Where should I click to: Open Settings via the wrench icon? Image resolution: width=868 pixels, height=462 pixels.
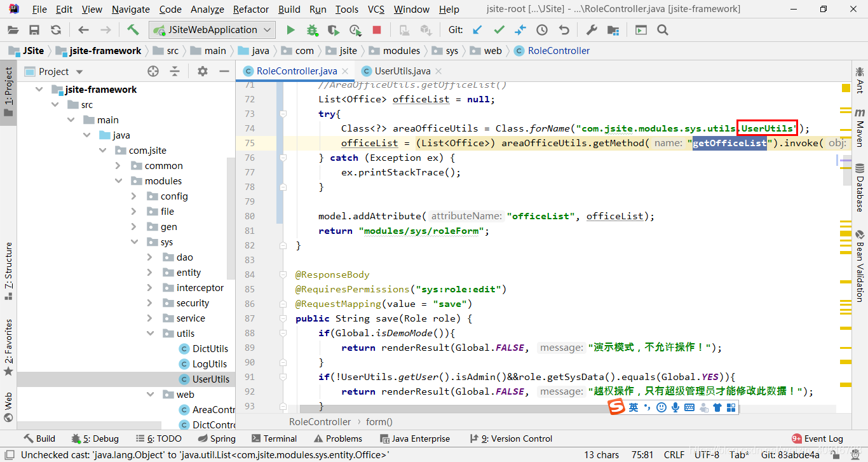pyautogui.click(x=591, y=30)
